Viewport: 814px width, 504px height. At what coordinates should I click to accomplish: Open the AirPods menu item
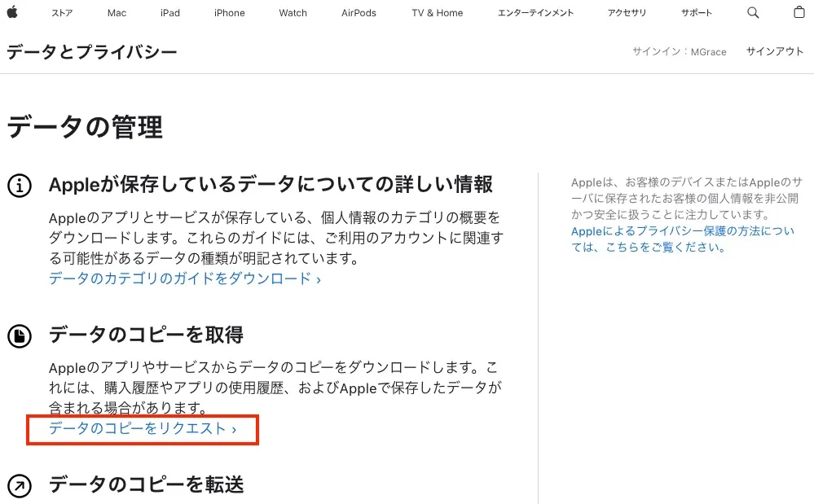359,13
